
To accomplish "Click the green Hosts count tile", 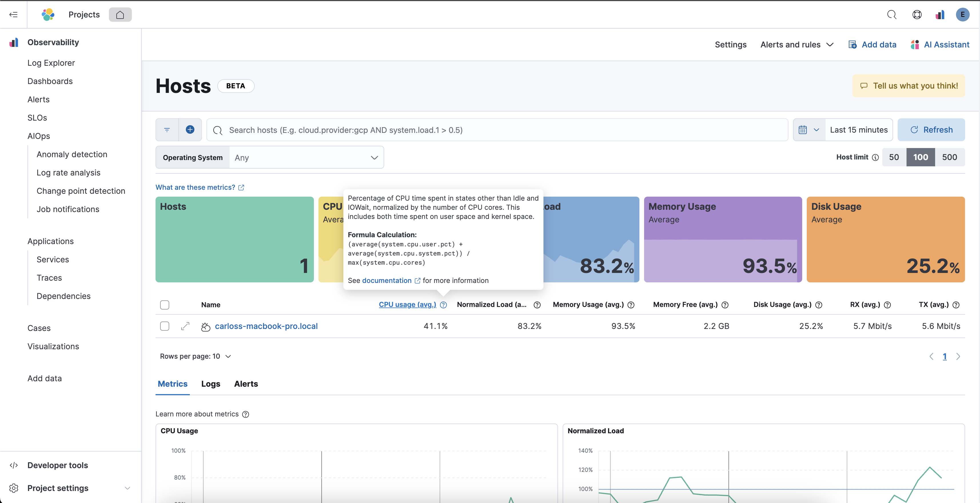I will (x=235, y=239).
